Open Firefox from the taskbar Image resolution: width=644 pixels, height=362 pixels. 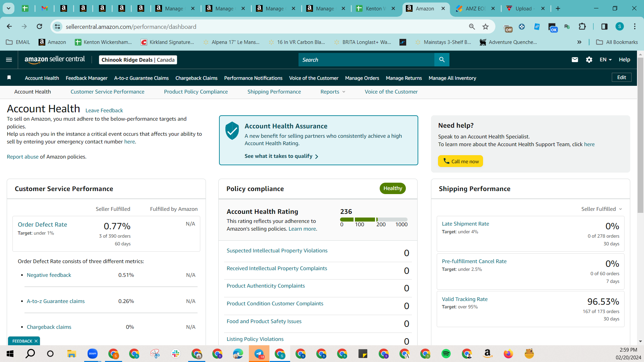click(x=508, y=354)
